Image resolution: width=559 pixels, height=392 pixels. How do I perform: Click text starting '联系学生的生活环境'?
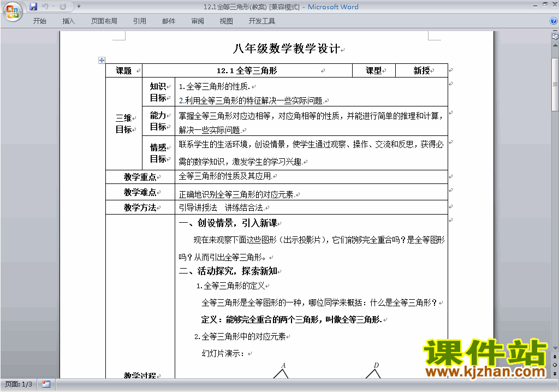(311, 153)
